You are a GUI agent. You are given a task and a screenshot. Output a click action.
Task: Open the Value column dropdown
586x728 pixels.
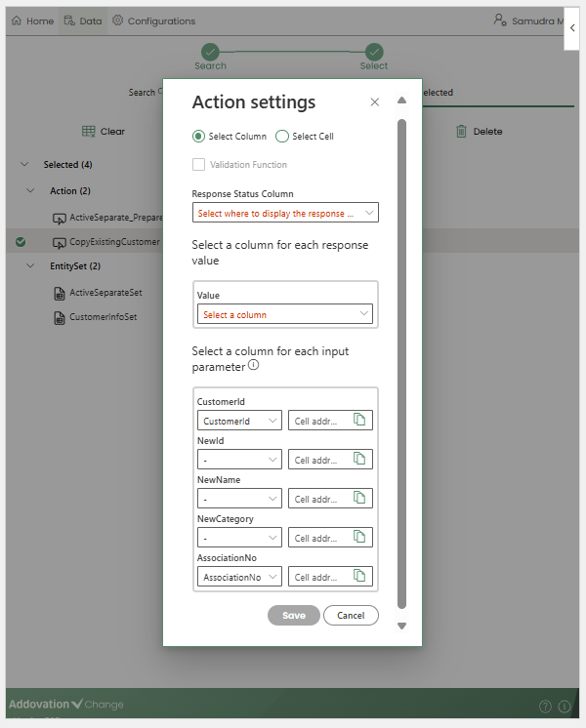[284, 314]
